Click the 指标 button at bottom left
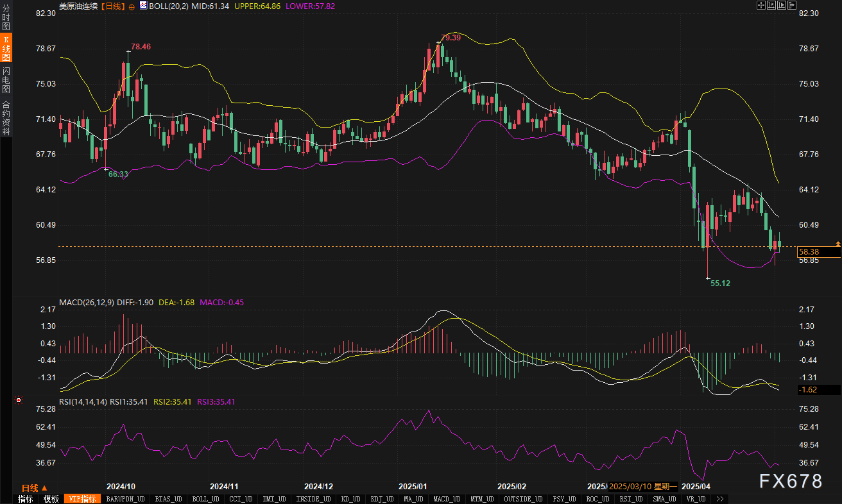 26,499
